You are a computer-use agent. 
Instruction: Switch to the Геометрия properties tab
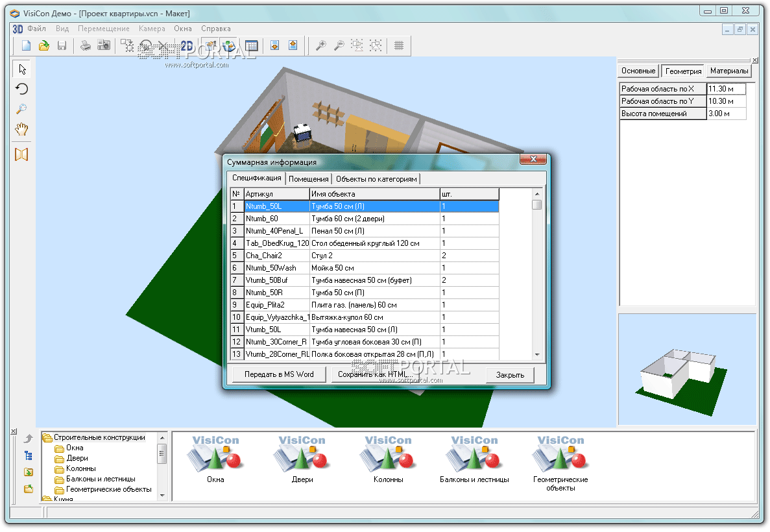click(x=683, y=71)
